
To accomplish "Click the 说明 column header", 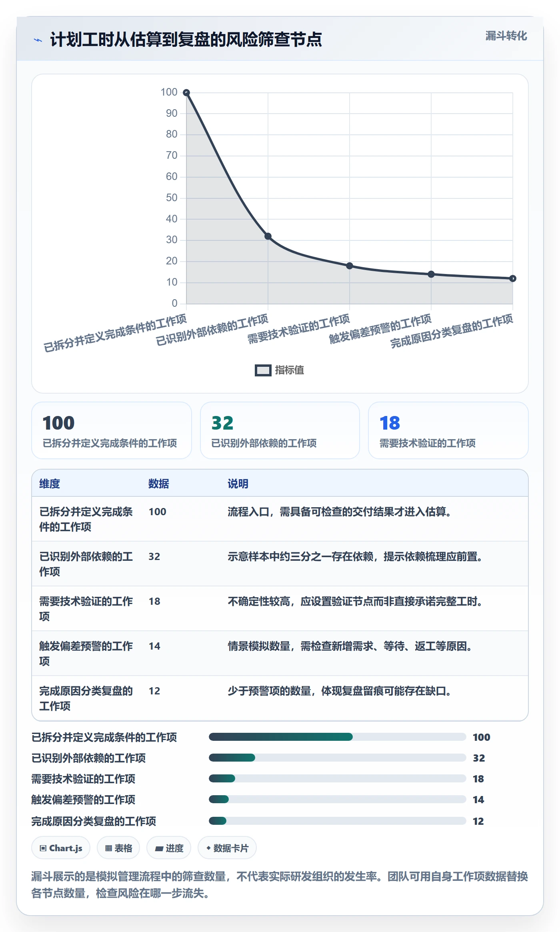I will tap(238, 484).
